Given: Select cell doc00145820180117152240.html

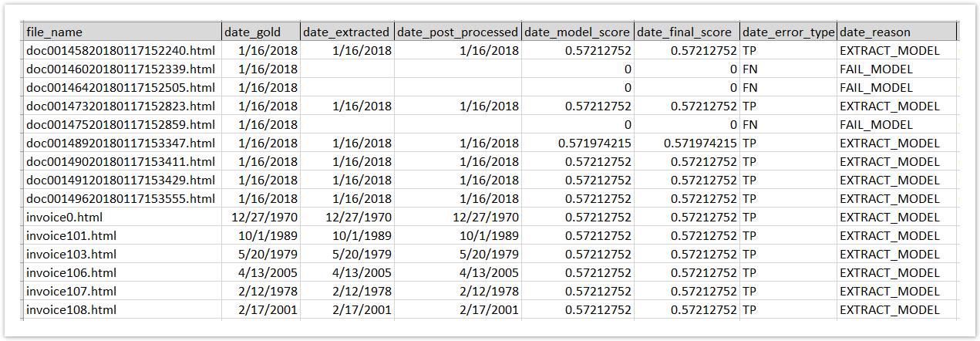Looking at the screenshot, I should (122, 51).
